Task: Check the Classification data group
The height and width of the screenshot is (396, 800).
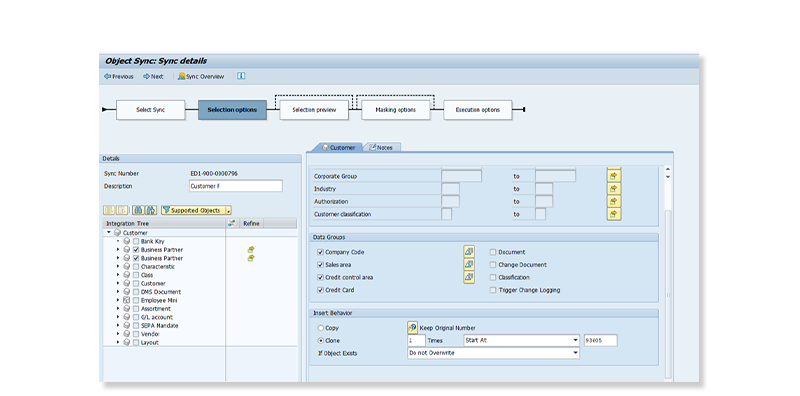Action: [493, 278]
